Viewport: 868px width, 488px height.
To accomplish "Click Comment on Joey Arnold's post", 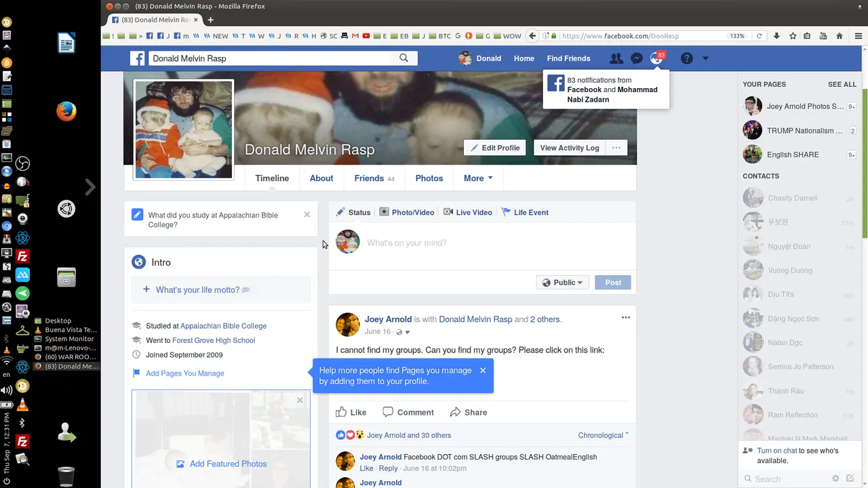I will (408, 412).
